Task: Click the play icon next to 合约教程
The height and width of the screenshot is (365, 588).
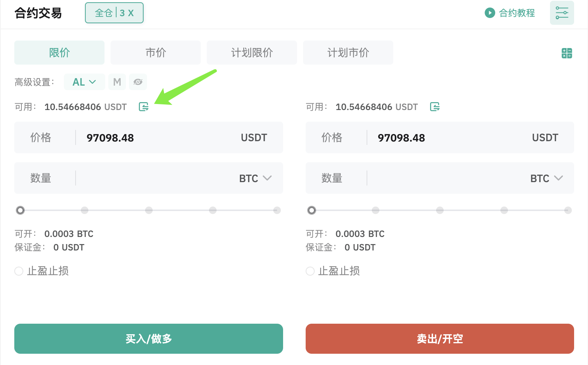Action: 489,13
